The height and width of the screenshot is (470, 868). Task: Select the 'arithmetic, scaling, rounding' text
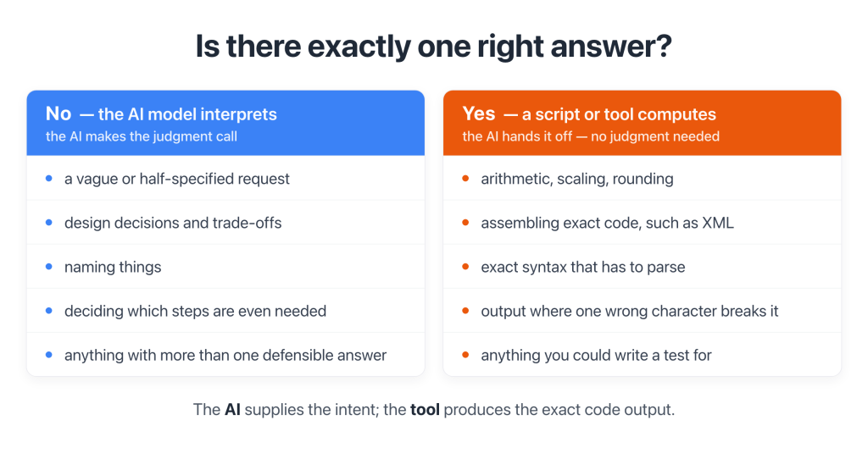click(x=576, y=179)
